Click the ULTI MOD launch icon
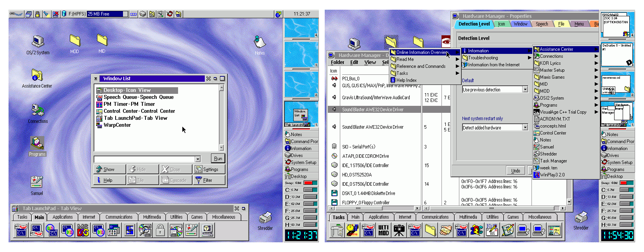 point(384,230)
